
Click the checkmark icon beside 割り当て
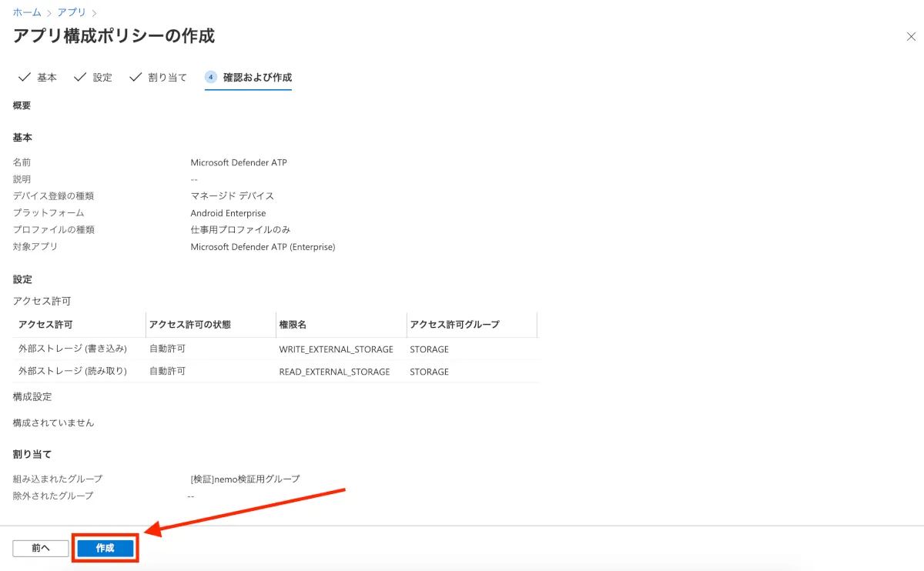[x=136, y=77]
